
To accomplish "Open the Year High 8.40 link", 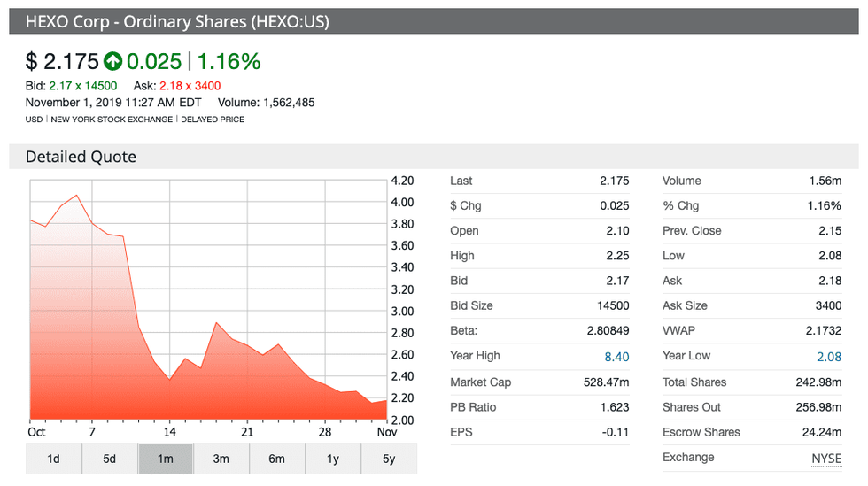I will 616,356.
